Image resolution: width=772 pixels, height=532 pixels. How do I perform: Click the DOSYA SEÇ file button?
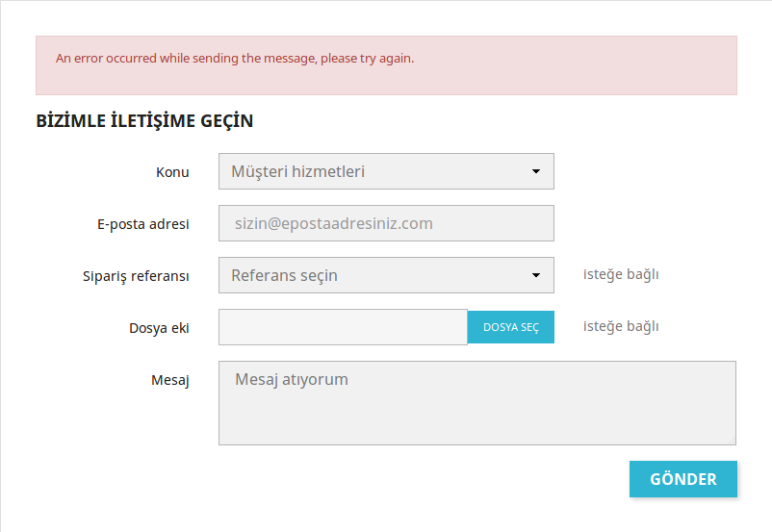pos(510,327)
